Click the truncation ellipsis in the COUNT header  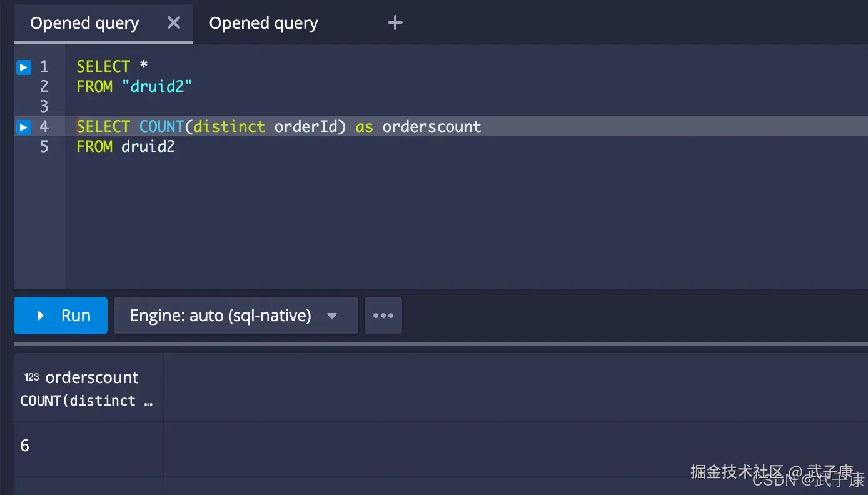(149, 401)
